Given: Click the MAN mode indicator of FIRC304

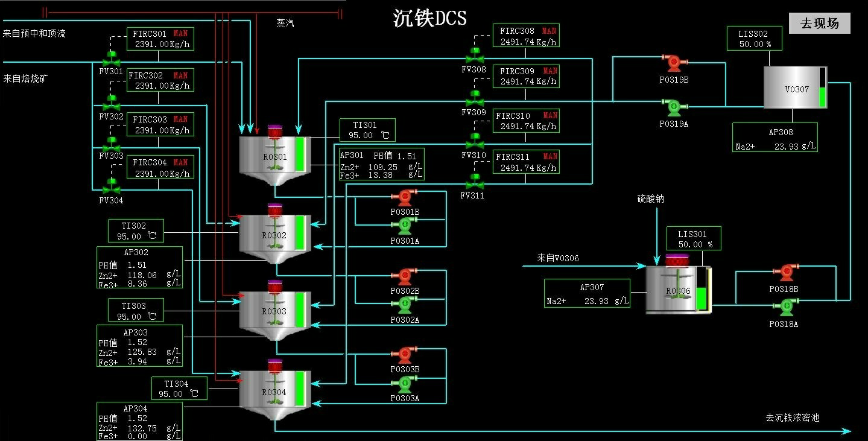Looking at the screenshot, I should pos(180,162).
